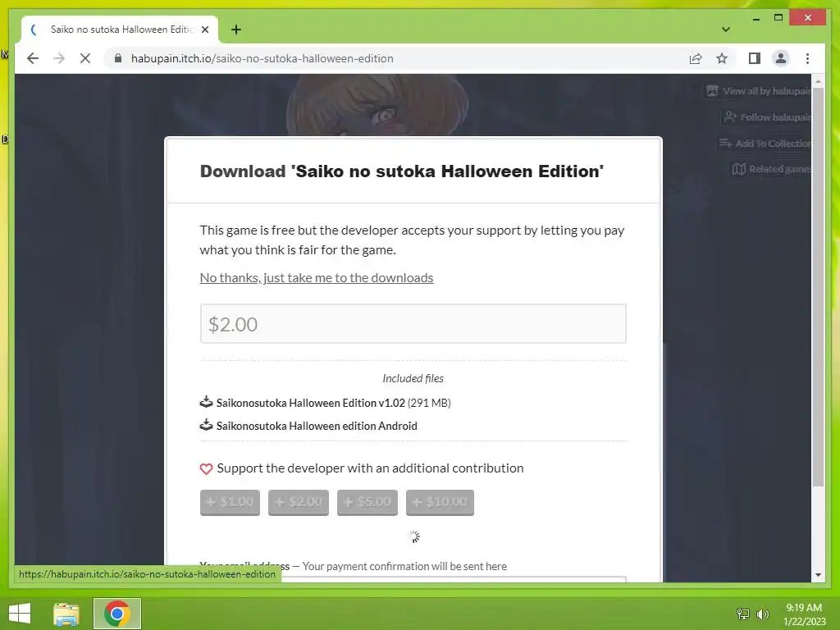The width and height of the screenshot is (840, 630).
Task: Open Chrome three-dot menu
Action: click(x=807, y=58)
